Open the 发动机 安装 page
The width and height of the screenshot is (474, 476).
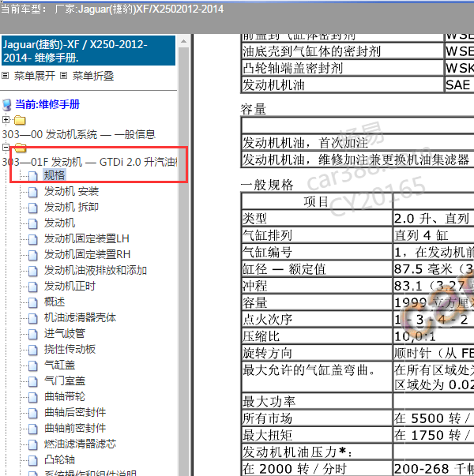coord(71,191)
